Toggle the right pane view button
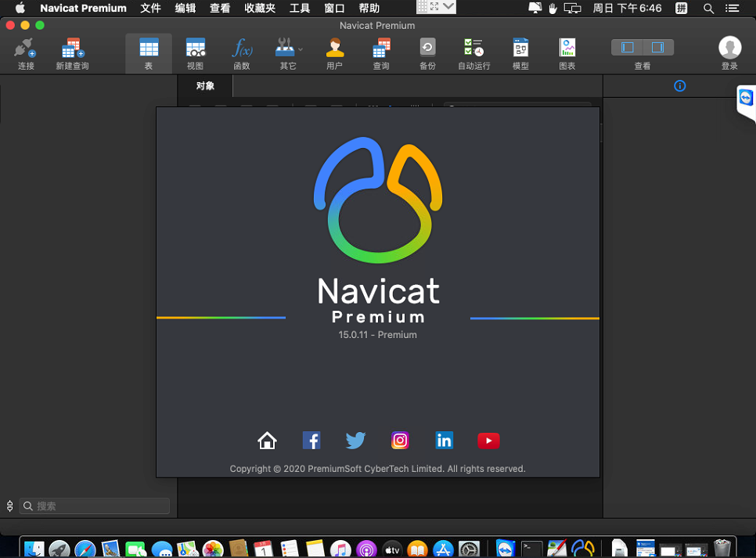The image size is (756, 558). click(658, 47)
